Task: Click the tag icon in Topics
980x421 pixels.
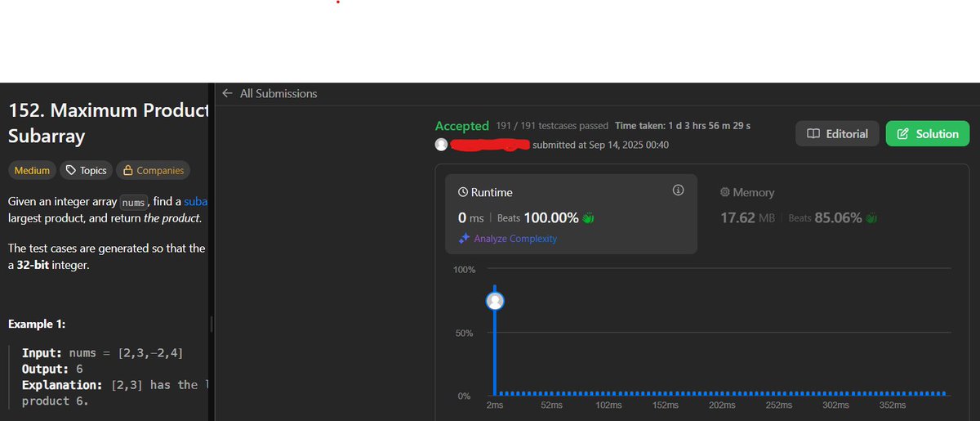Action: [71, 171]
